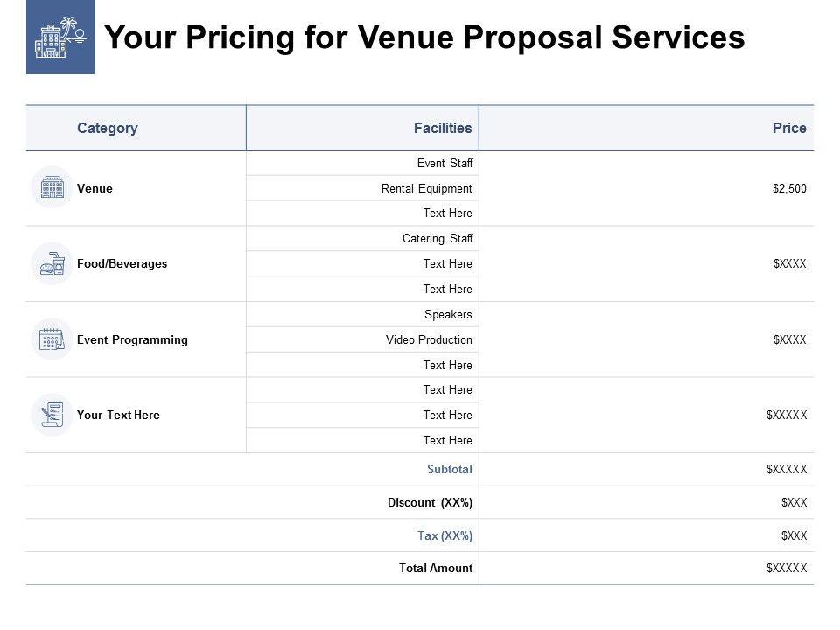Click the Price column header
840x630 pixels.
click(789, 128)
